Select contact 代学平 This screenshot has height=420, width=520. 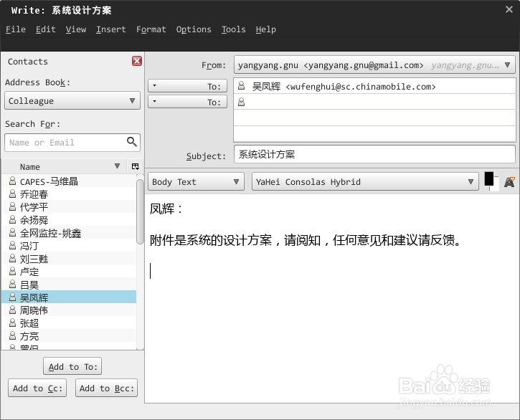coord(69,207)
